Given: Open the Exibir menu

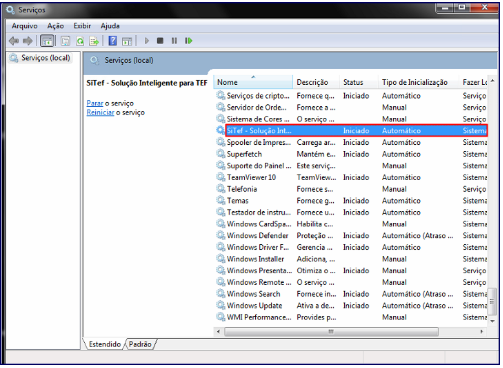Looking at the screenshot, I should pos(82,26).
